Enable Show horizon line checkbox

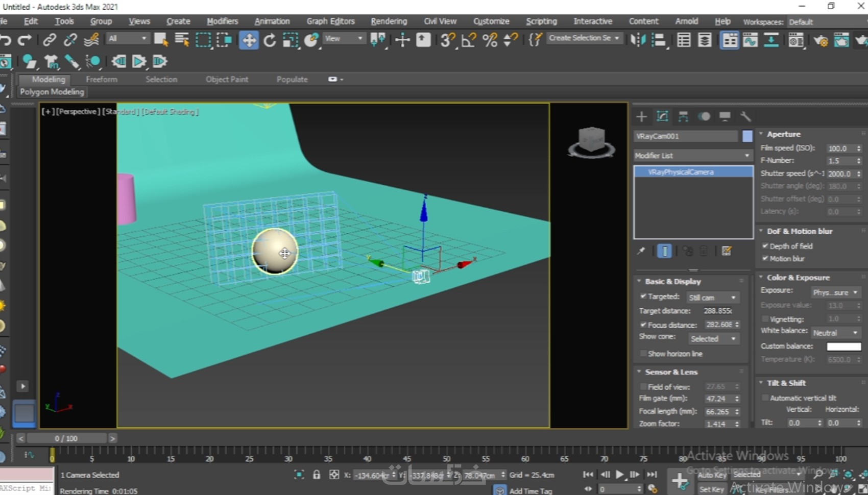coord(643,354)
